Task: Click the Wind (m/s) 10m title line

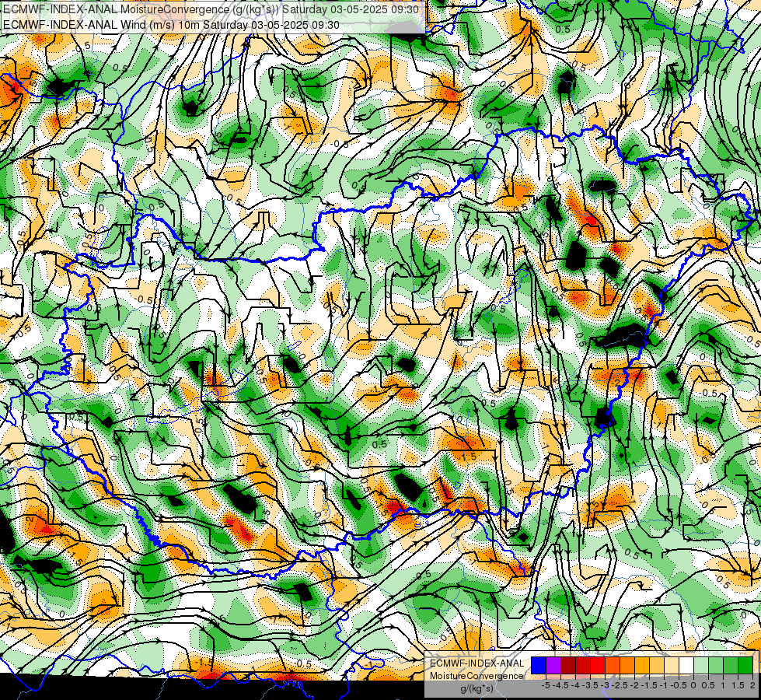Action: click(x=171, y=25)
